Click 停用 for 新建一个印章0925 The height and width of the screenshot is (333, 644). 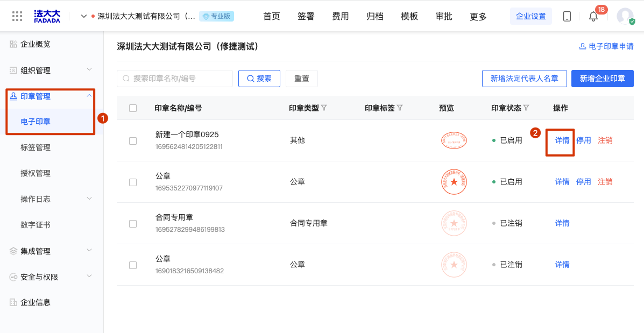pos(584,140)
